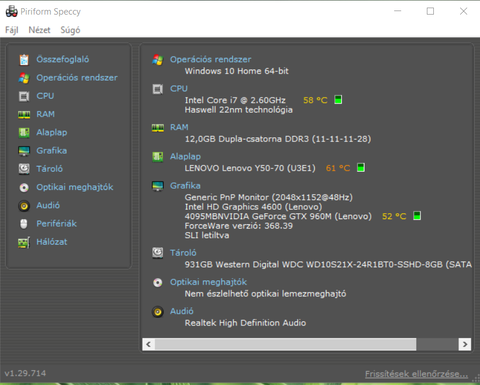
Task: Open the Fájl menu
Action: coord(12,30)
